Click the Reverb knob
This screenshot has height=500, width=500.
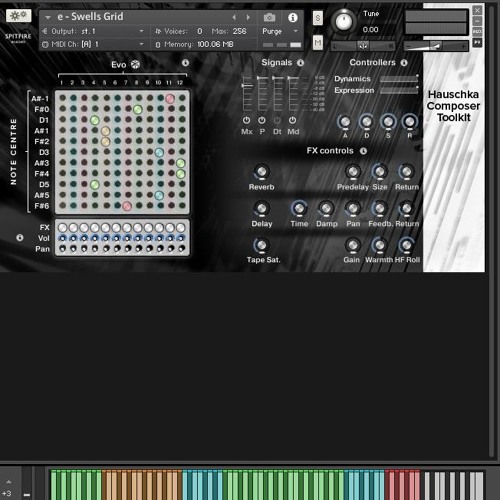tap(262, 172)
